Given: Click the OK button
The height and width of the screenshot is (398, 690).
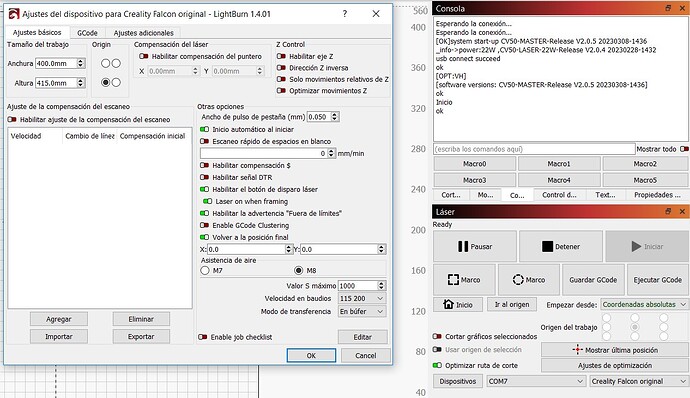Looking at the screenshot, I should point(311,356).
